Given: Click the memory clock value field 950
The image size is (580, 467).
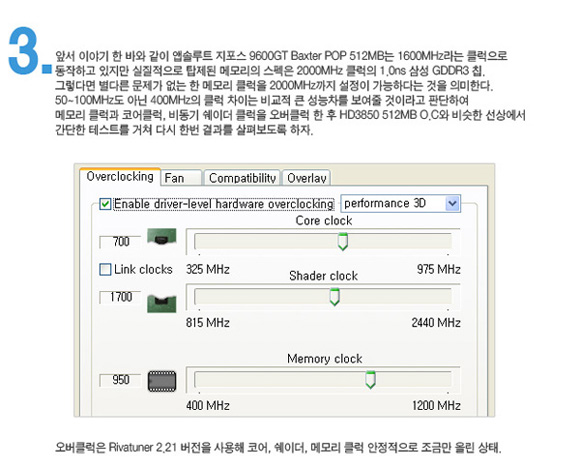Looking at the screenshot, I should point(121,380).
